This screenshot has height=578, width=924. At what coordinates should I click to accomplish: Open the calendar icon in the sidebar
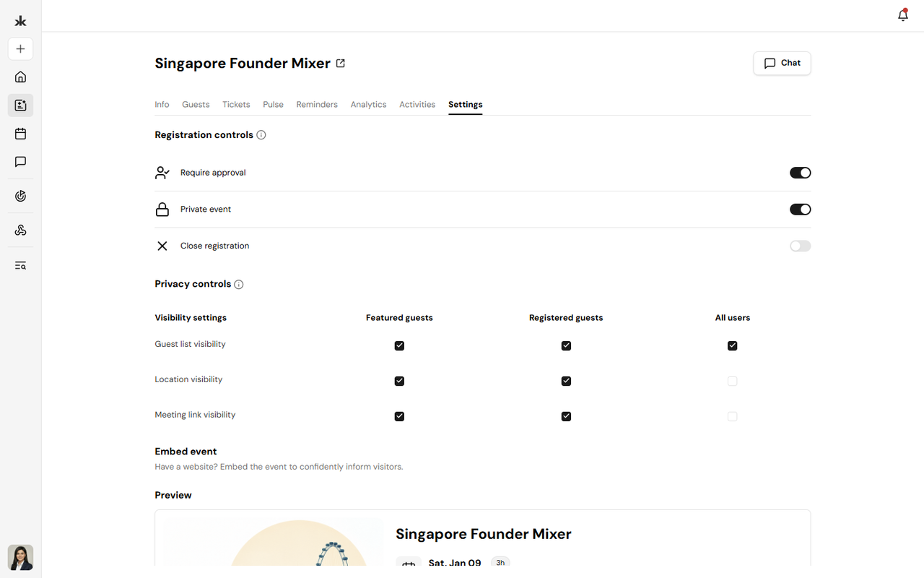point(20,134)
